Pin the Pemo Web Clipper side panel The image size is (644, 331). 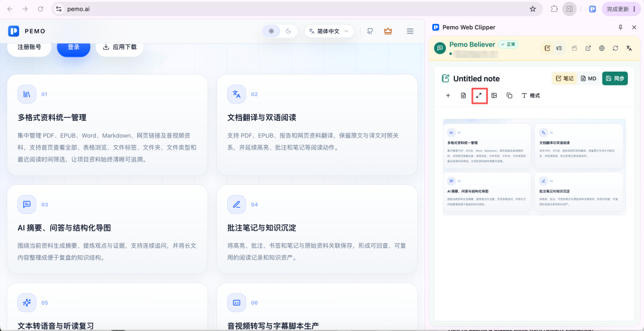tap(620, 27)
